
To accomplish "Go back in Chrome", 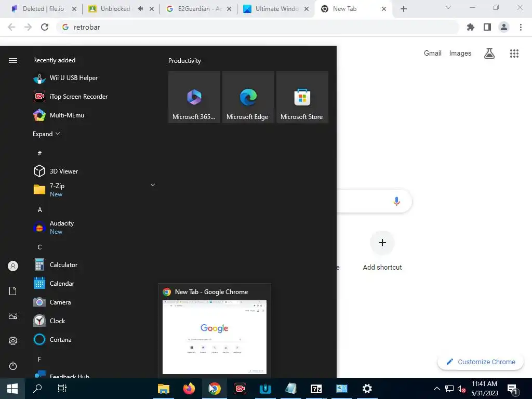I will tap(11, 27).
